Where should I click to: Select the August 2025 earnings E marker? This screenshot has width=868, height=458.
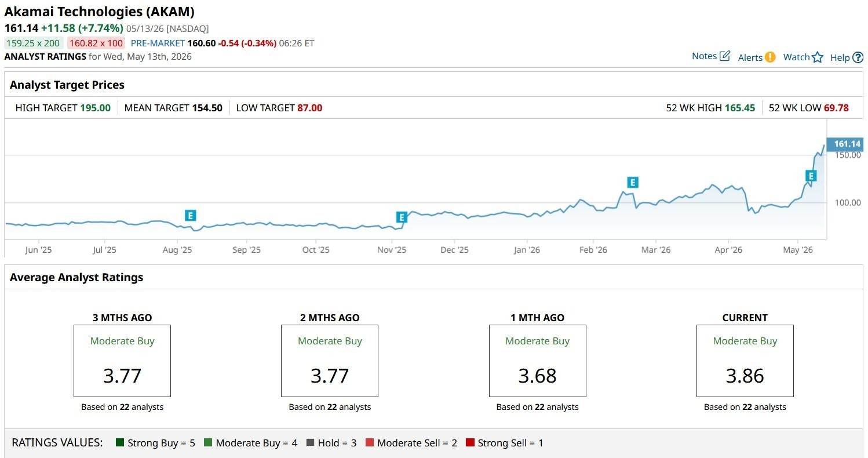click(190, 216)
